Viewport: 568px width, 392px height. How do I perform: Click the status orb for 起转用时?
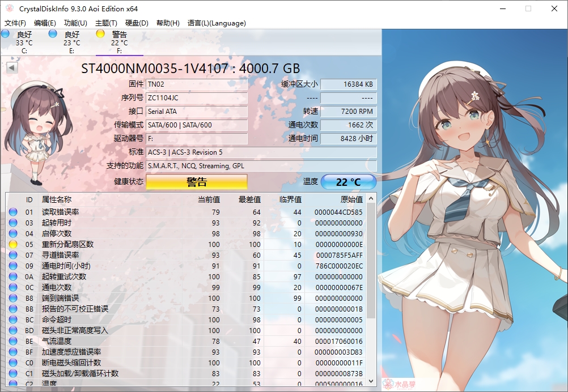pyautogui.click(x=13, y=223)
